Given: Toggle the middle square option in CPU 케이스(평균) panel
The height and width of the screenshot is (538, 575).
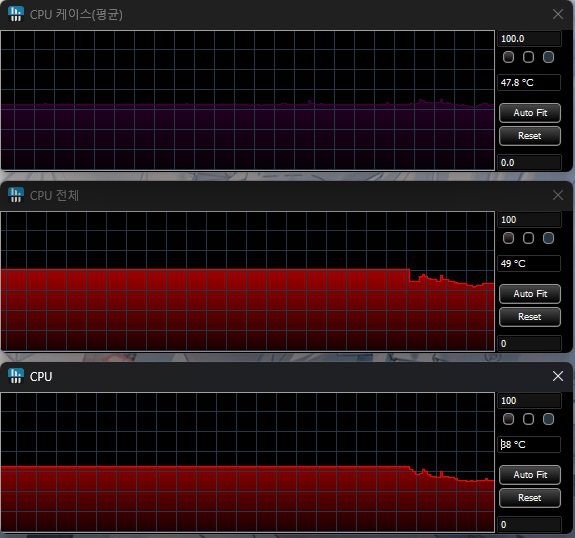Looking at the screenshot, I should [x=528, y=57].
